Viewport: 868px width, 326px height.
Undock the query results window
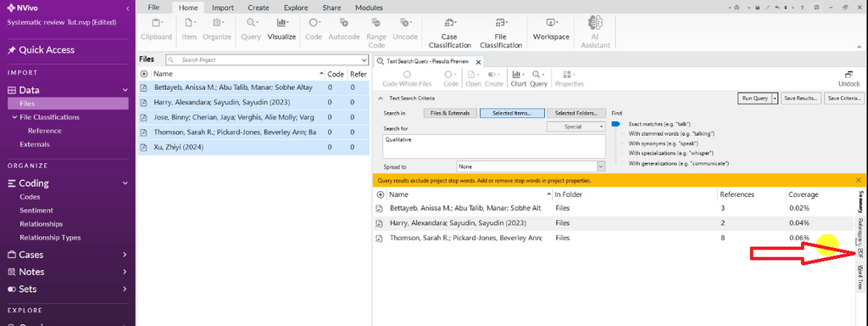(849, 79)
